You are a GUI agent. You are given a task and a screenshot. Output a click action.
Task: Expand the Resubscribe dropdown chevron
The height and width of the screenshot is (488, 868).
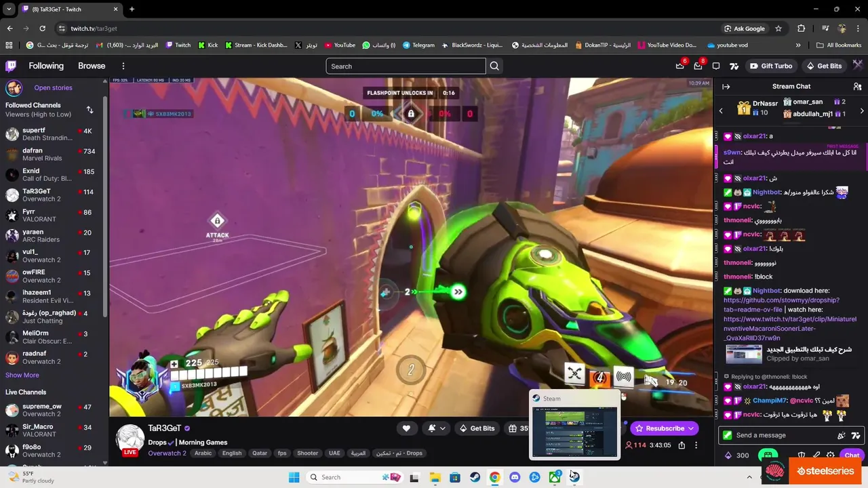pyautogui.click(x=691, y=428)
